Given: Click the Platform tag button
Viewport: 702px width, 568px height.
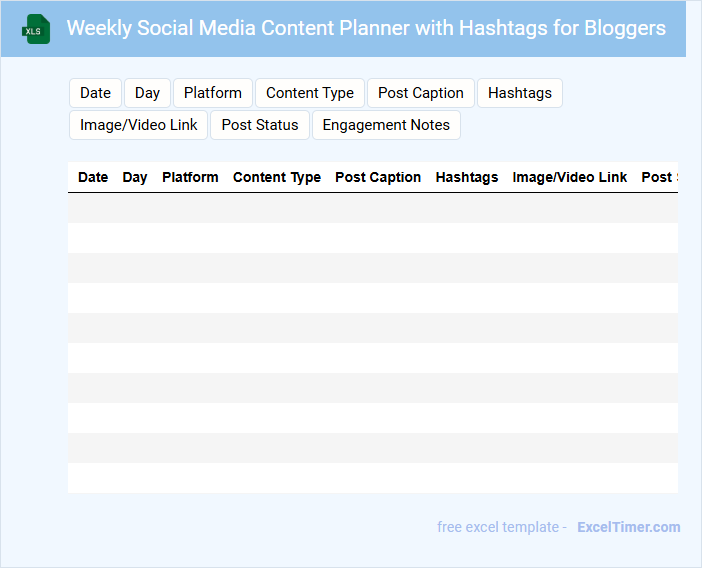Looking at the screenshot, I should coord(213,93).
